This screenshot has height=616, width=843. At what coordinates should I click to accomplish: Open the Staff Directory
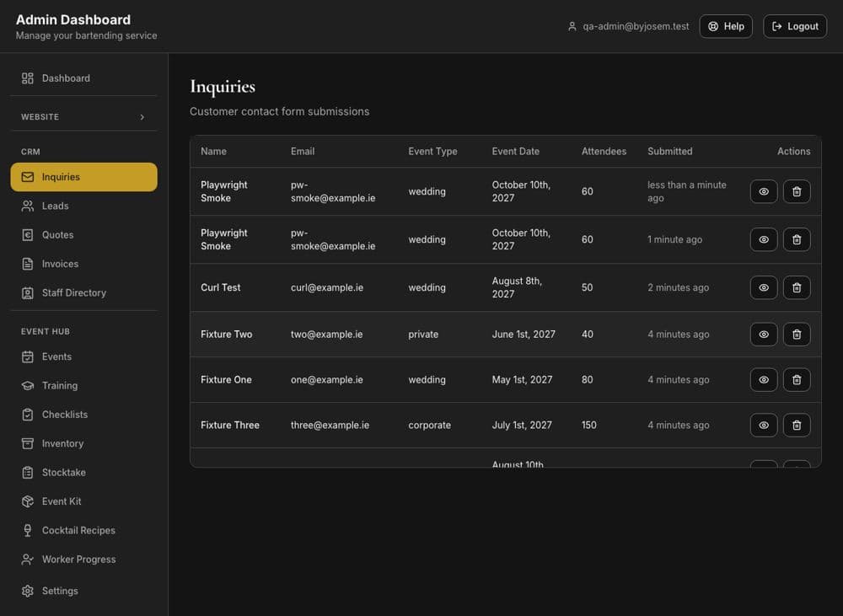[x=83, y=293]
